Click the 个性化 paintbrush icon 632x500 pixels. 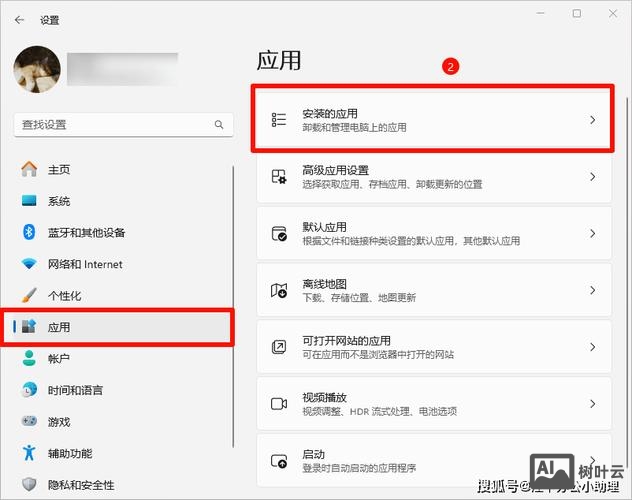tap(29, 295)
